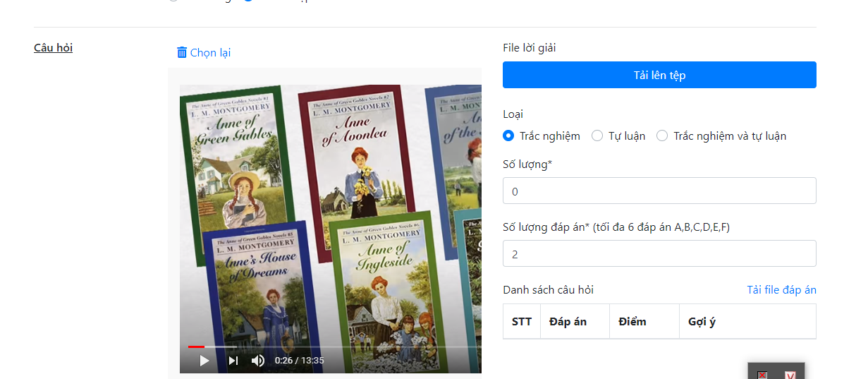
Task: Open the Tải file đáp án link
Action: [782, 289]
